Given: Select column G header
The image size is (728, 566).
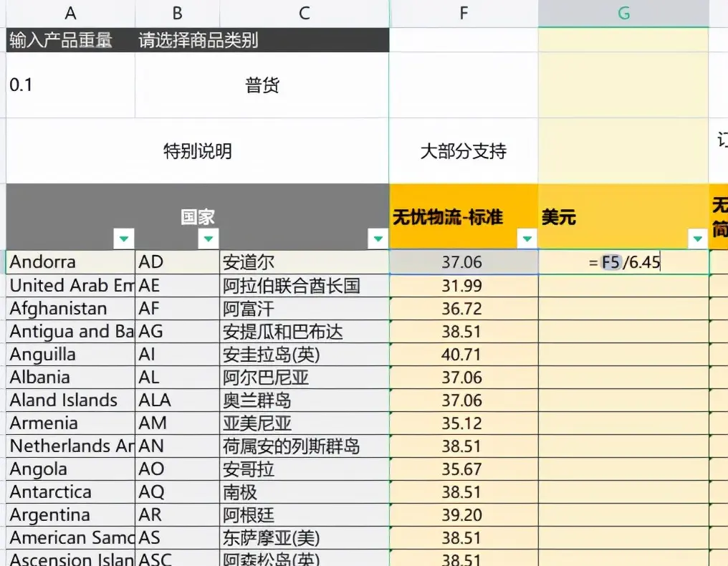Looking at the screenshot, I should point(623,13).
